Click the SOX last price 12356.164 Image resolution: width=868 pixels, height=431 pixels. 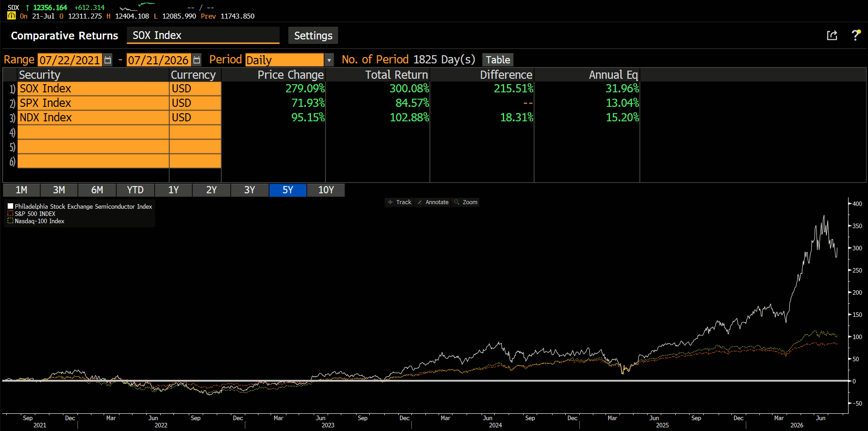(50, 7)
